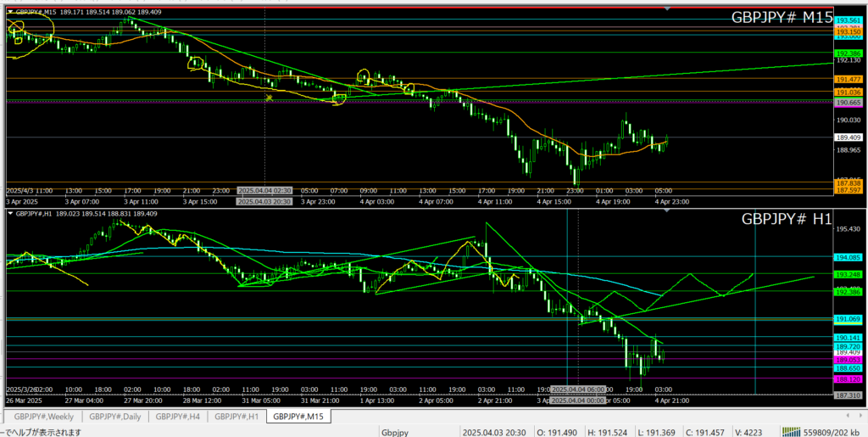The height and width of the screenshot is (437, 868).
Task: Click the 189.053 magenta price label
Action: tap(847, 360)
